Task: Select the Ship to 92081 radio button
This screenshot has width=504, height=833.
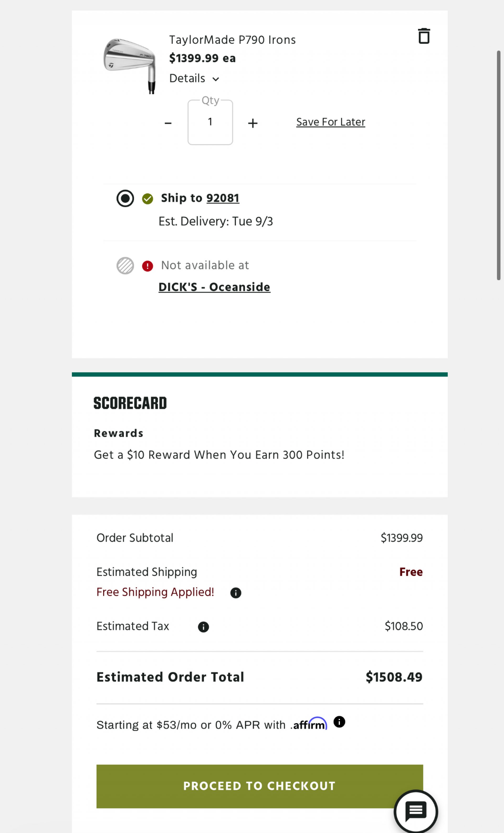Action: pos(125,198)
